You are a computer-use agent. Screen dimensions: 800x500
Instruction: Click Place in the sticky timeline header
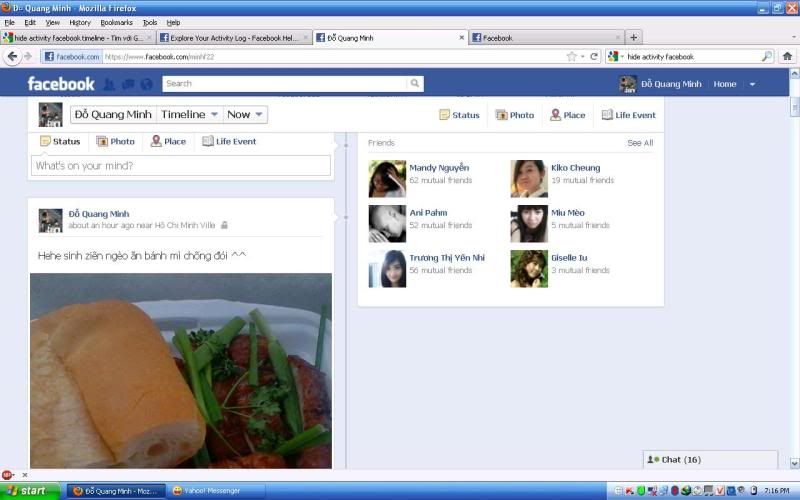[567, 115]
